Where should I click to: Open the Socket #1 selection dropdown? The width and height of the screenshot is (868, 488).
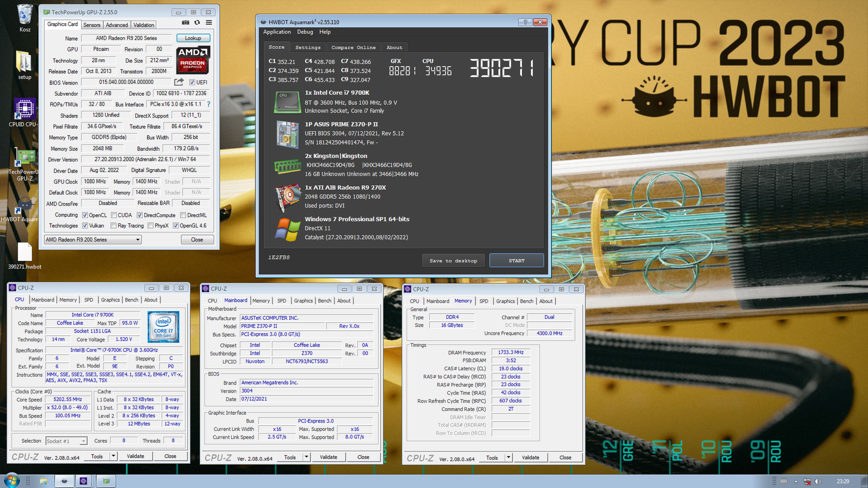pos(66,441)
